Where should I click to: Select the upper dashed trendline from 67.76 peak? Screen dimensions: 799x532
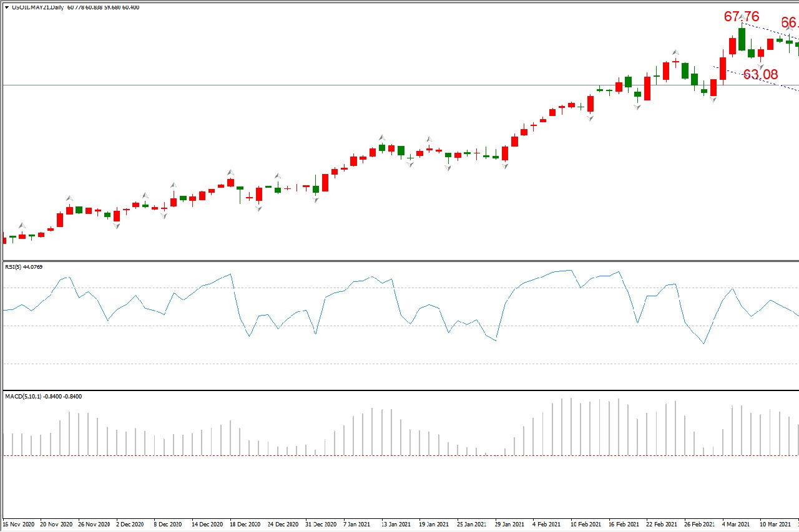click(x=767, y=29)
